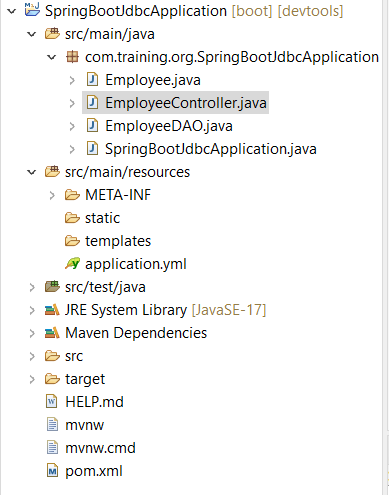The width and height of the screenshot is (389, 495).
Task: Collapse the SpringBootJdbcApplication project node
Action: (12, 11)
